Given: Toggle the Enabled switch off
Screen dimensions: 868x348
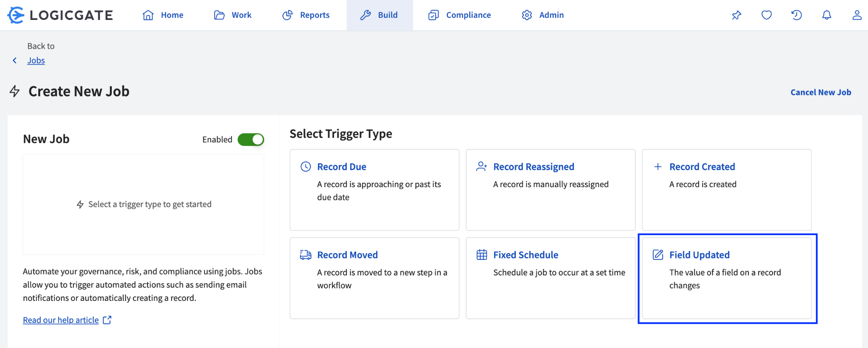Looking at the screenshot, I should (x=250, y=140).
